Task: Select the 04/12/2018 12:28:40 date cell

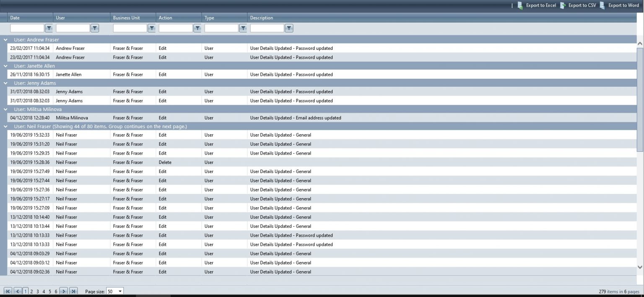Action: point(30,118)
